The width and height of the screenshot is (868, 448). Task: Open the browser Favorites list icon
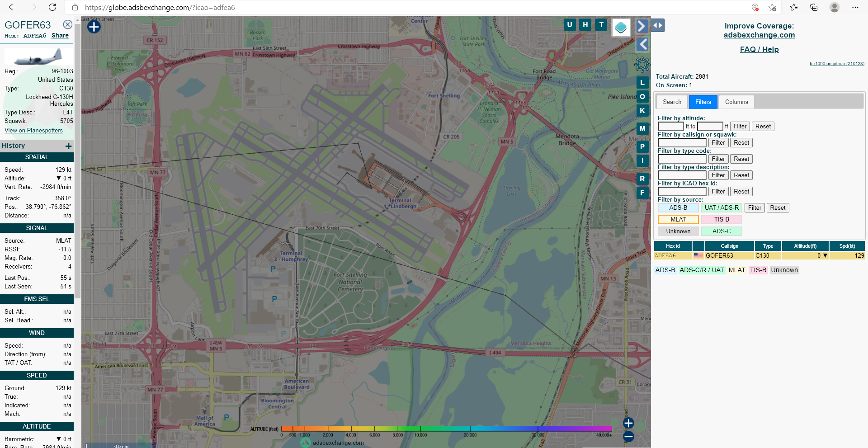[x=794, y=7]
